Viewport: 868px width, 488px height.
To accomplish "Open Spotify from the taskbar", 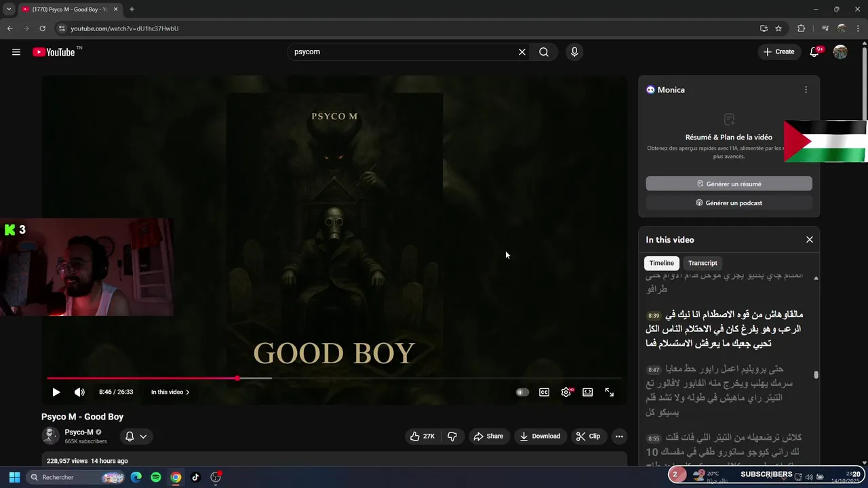I will [156, 477].
